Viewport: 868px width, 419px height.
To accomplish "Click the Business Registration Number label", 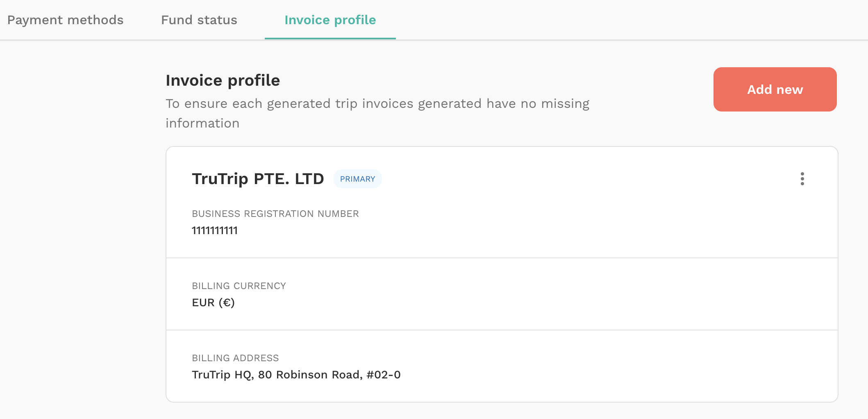I will tap(275, 214).
